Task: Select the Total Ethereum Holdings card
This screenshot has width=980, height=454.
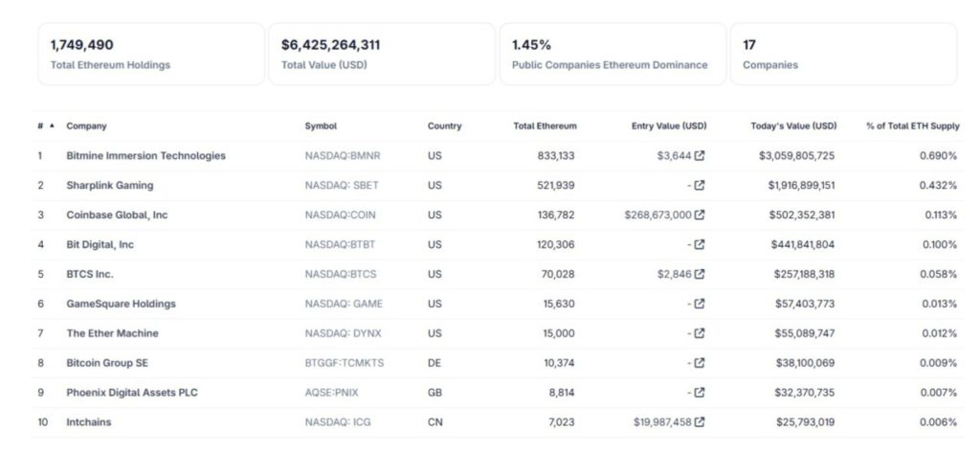Action: [x=151, y=54]
